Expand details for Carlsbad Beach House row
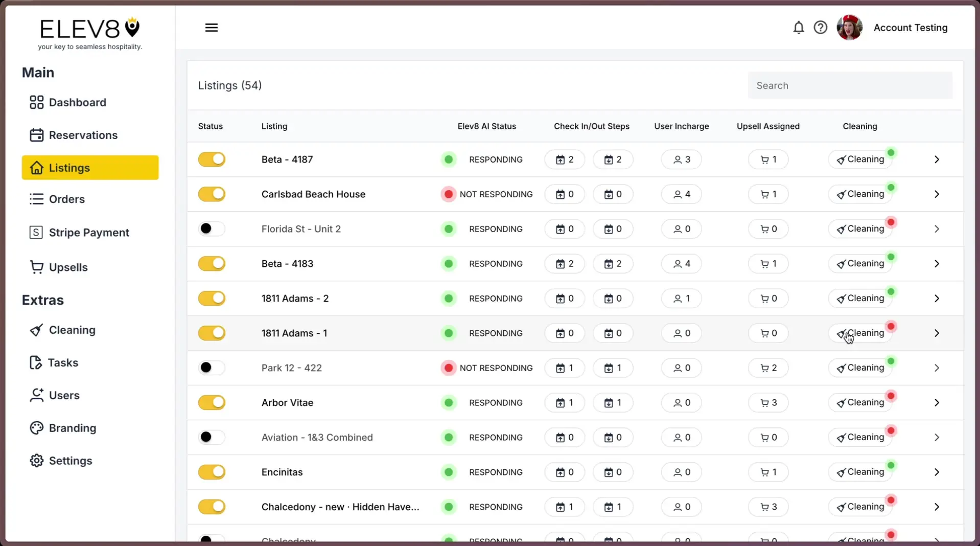 click(x=937, y=194)
